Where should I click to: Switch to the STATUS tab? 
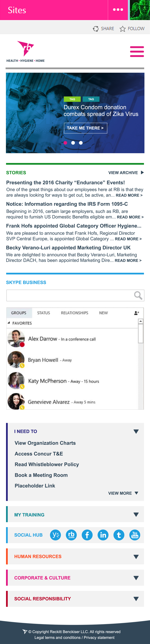click(x=43, y=313)
